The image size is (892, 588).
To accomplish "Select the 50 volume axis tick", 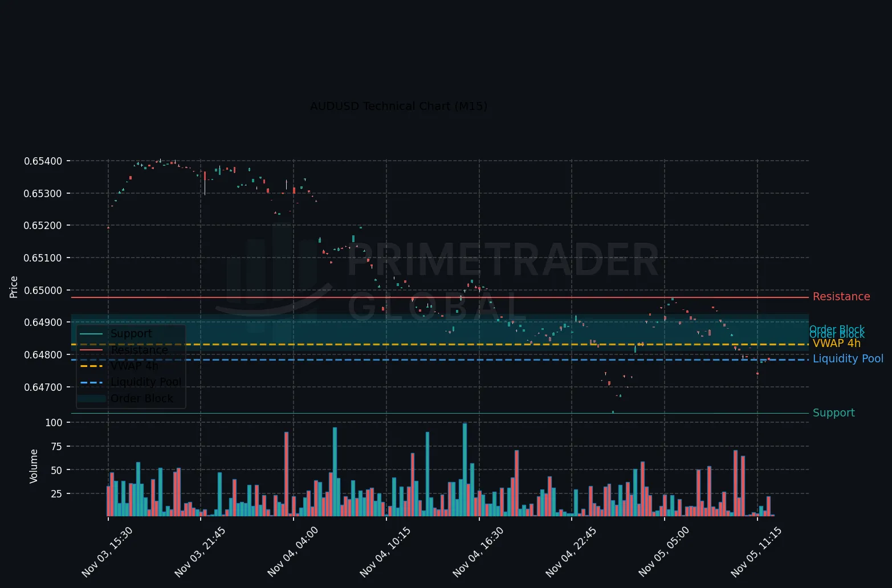I will (x=56, y=470).
